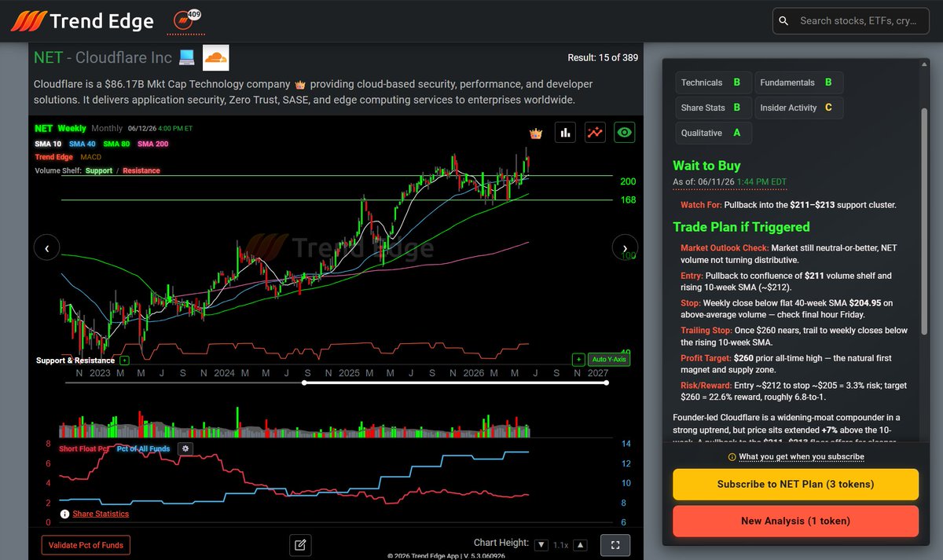The image size is (943, 560).
Task: Toggle Auto Y-Axis button
Action: 609,360
